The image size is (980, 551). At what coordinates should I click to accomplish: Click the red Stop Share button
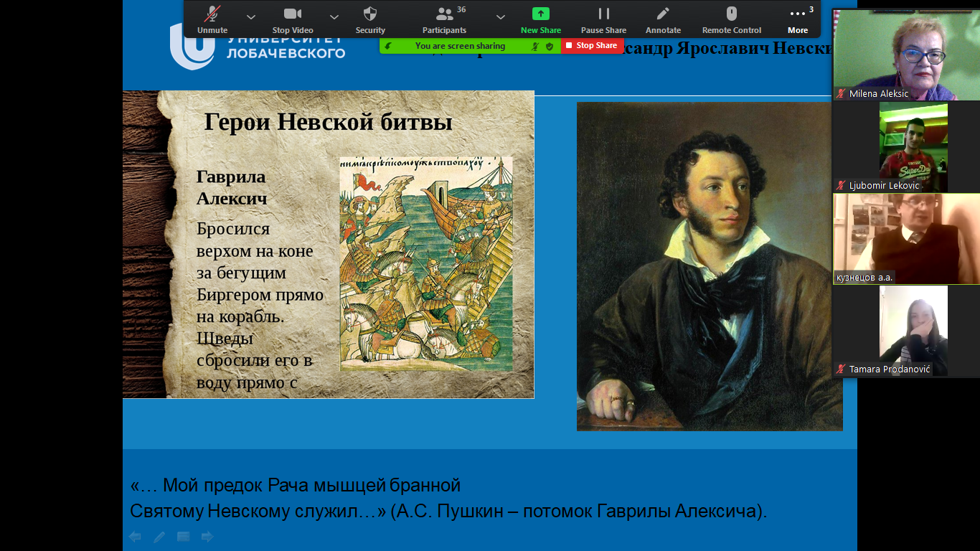pyautogui.click(x=591, y=46)
